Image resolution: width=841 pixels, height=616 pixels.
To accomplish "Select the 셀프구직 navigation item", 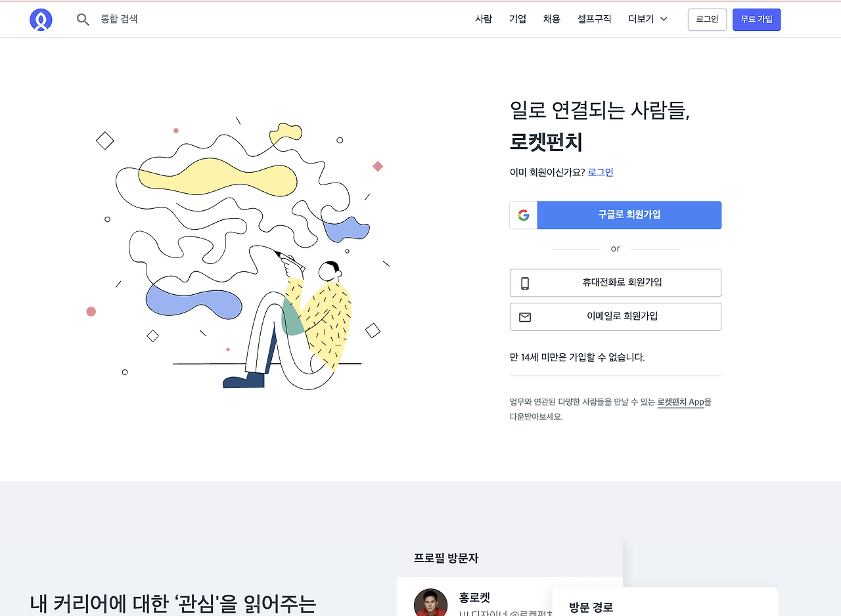I will pyautogui.click(x=593, y=19).
